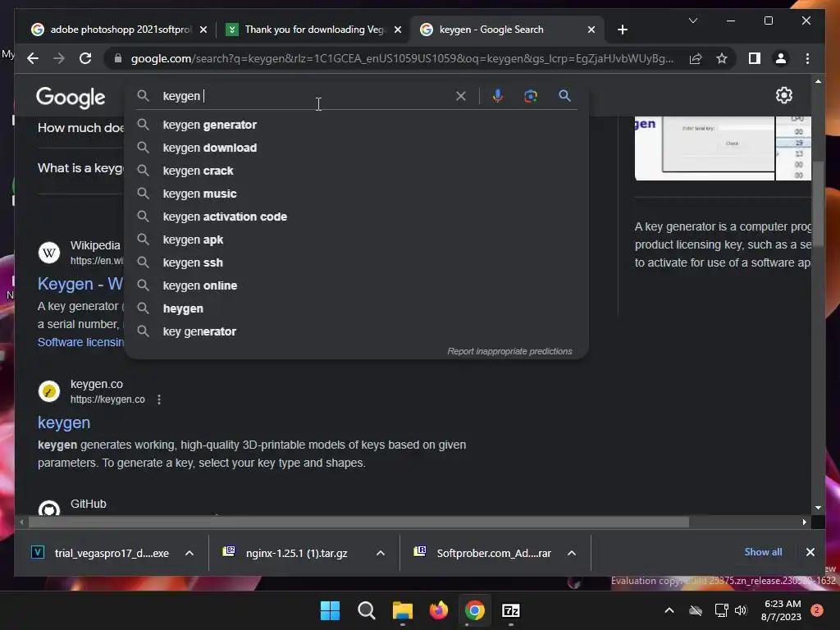This screenshot has height=630, width=840.
Task: Open Google quick settings gear
Action: [x=783, y=95]
